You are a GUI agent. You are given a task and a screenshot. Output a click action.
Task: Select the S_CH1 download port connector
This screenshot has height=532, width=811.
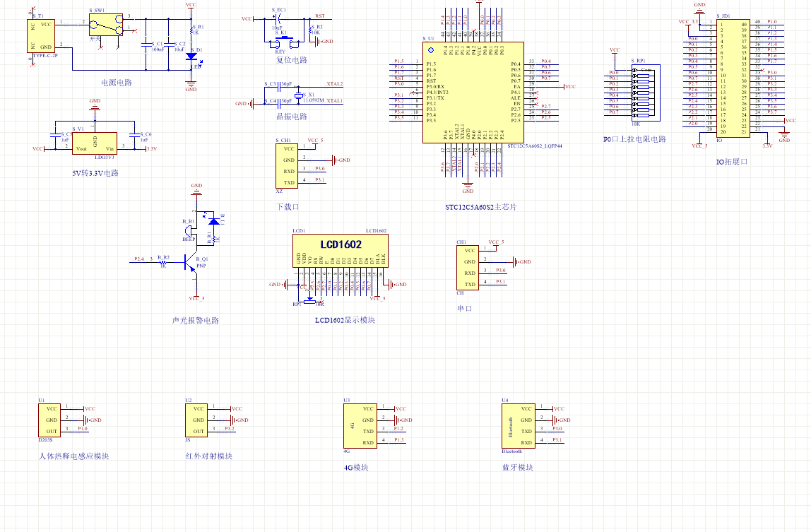coord(287,165)
